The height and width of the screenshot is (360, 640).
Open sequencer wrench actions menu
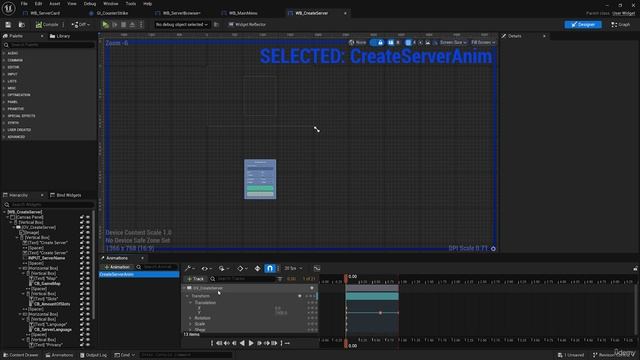(190, 268)
